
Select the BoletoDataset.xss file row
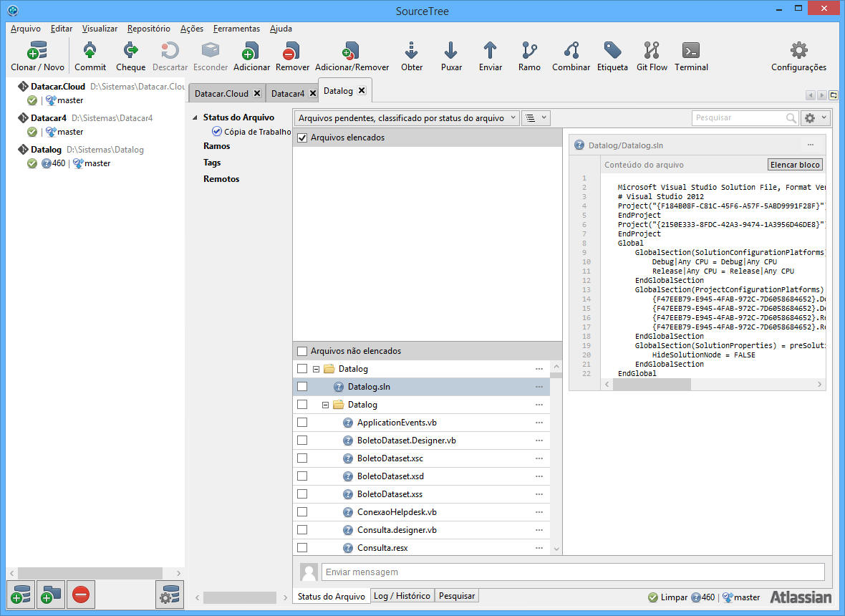tap(421, 494)
